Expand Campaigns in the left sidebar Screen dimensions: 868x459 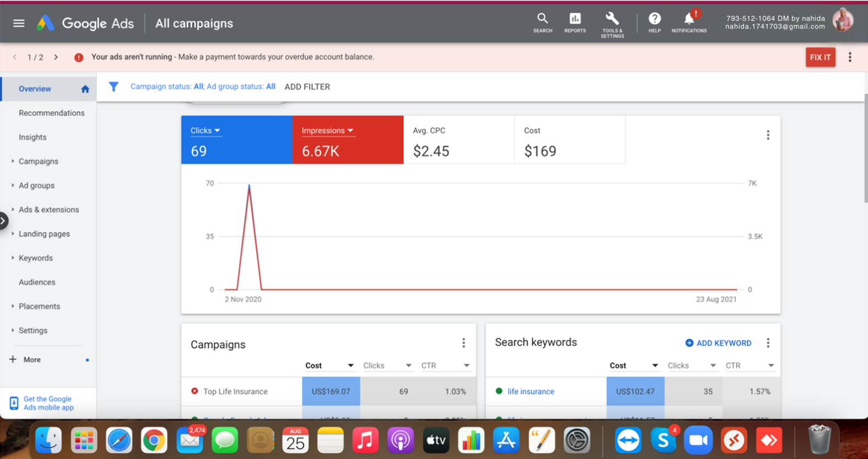point(38,161)
